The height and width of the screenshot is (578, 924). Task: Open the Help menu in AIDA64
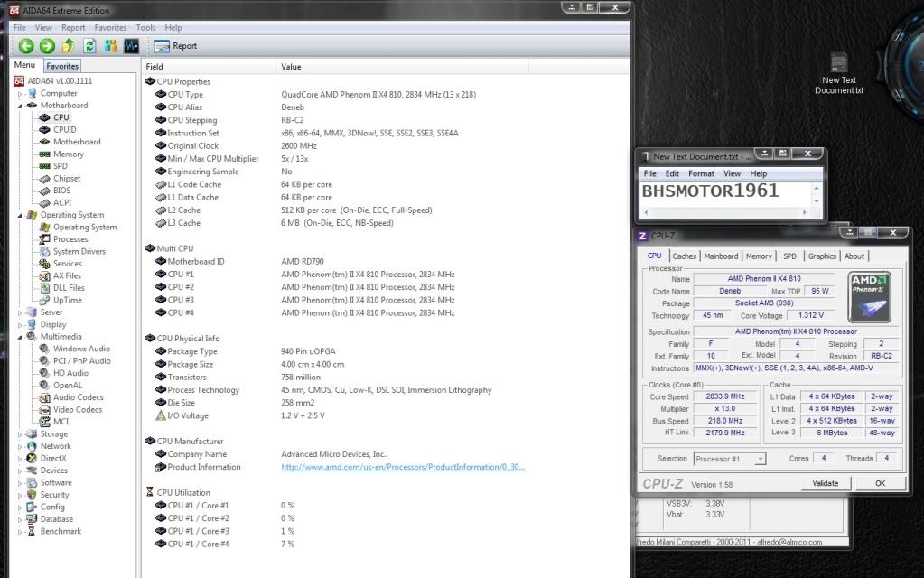tap(173, 28)
